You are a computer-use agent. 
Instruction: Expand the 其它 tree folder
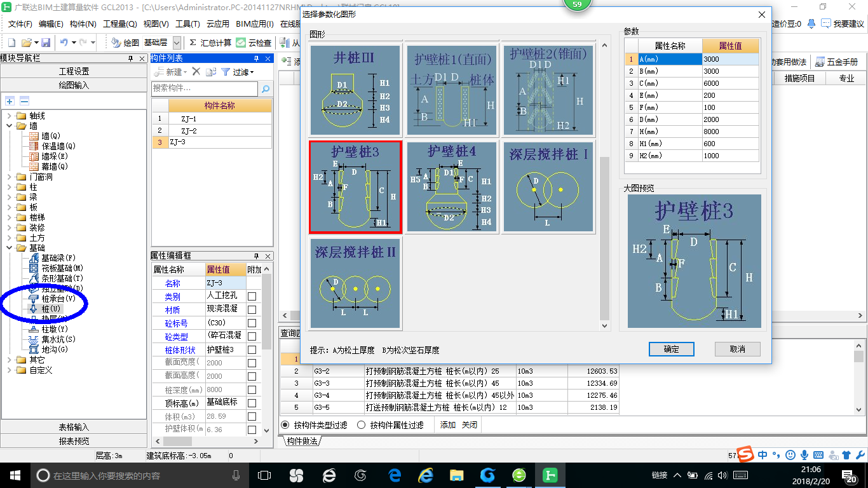point(9,360)
